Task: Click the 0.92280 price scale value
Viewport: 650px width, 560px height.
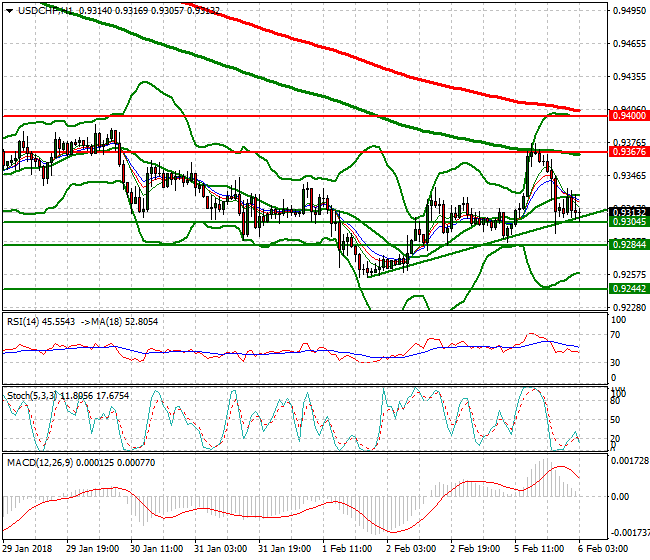Action: (x=629, y=308)
